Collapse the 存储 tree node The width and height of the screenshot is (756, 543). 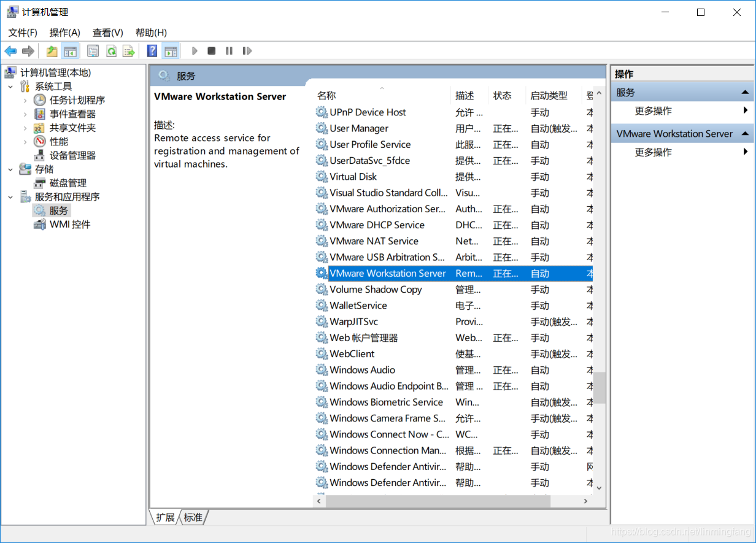pos(10,169)
